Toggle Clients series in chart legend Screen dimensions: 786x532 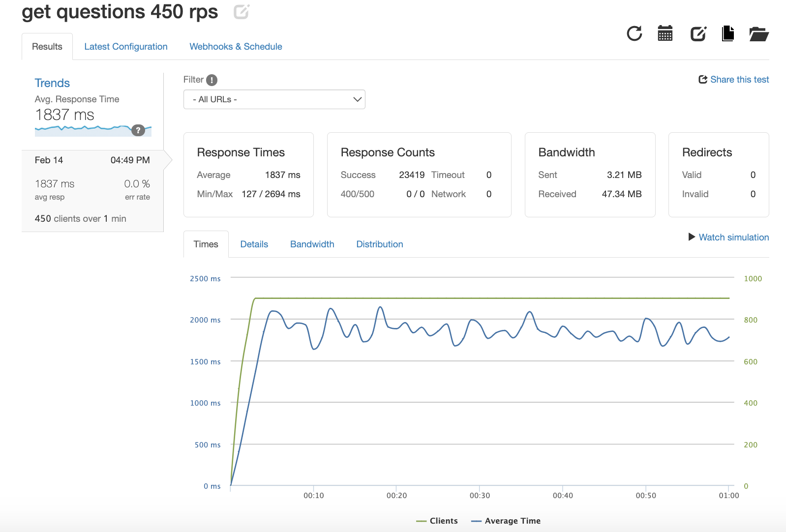click(x=437, y=521)
